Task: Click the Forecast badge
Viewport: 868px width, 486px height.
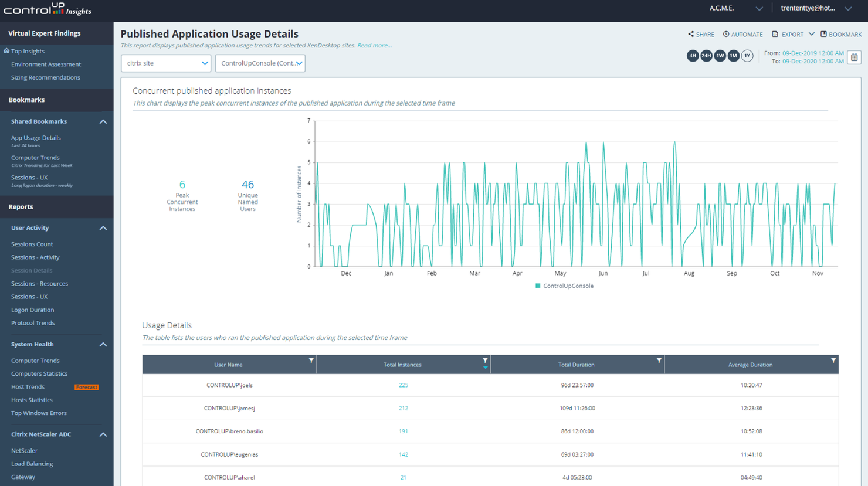Action: tap(87, 388)
